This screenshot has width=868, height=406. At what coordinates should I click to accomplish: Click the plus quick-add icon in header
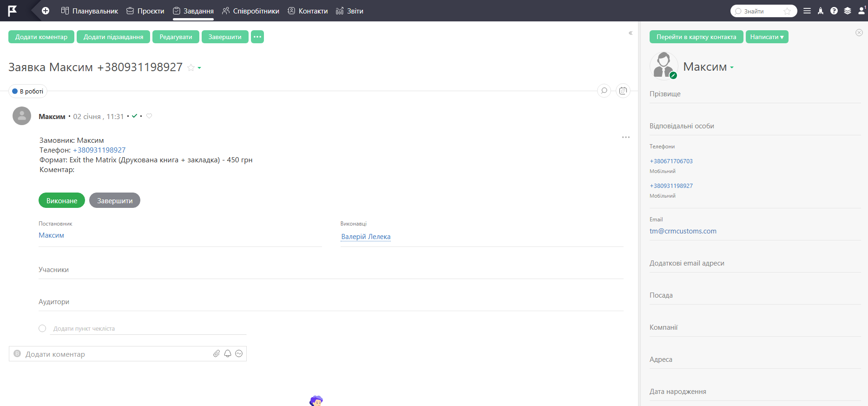point(46,11)
